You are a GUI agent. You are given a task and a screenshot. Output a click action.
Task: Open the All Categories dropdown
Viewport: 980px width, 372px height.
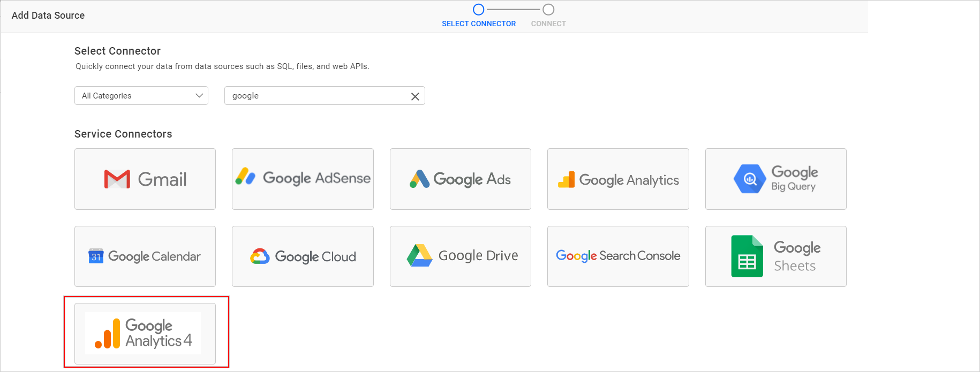141,96
